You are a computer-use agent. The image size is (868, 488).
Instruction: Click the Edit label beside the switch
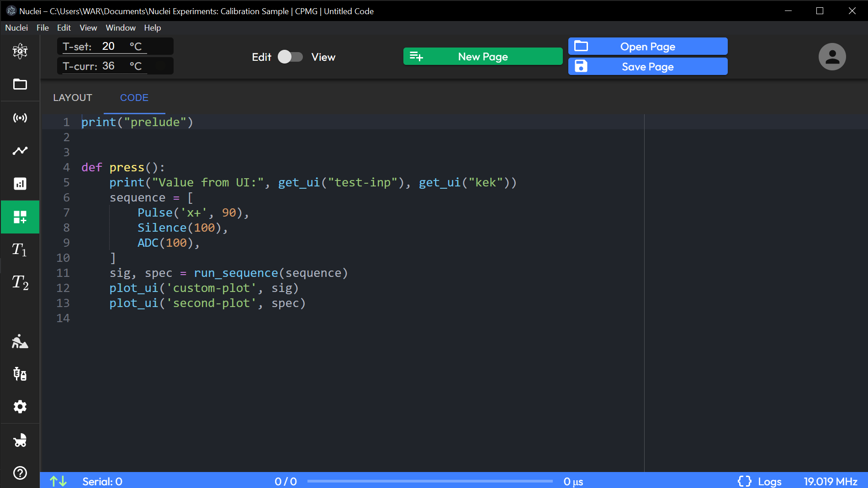pyautogui.click(x=262, y=57)
